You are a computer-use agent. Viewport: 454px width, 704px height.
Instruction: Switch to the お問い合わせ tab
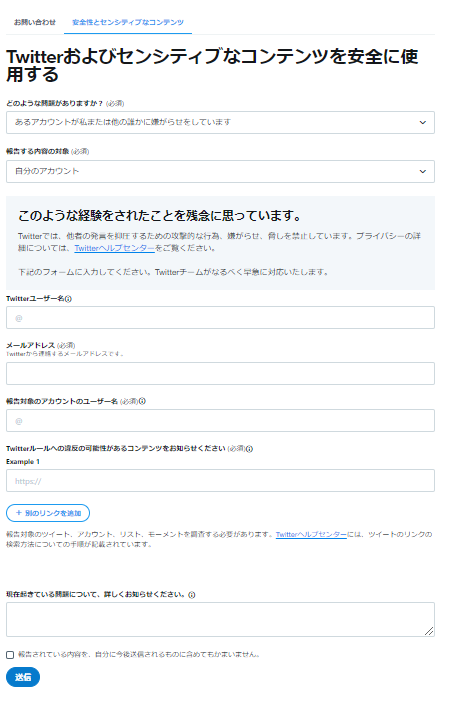tap(35, 22)
